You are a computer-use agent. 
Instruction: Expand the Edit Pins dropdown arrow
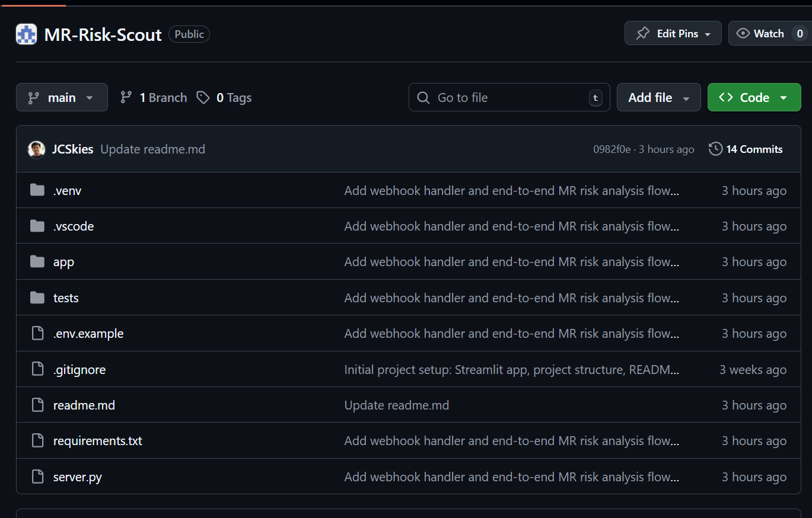point(708,34)
